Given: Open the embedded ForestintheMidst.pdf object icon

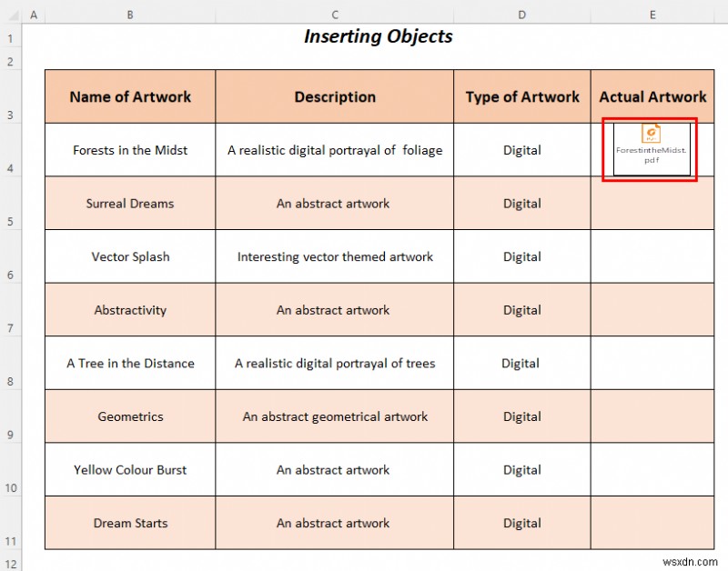Looking at the screenshot, I should point(652,149).
